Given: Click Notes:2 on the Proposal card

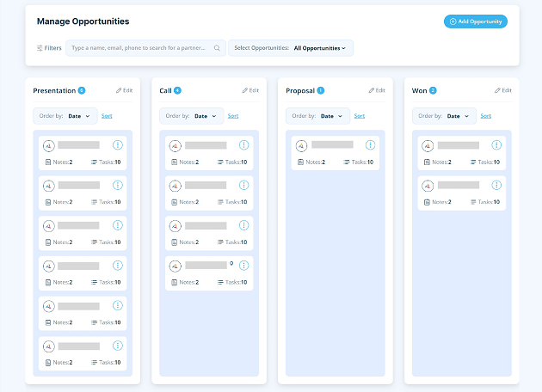Looking at the screenshot, I should (311, 162).
